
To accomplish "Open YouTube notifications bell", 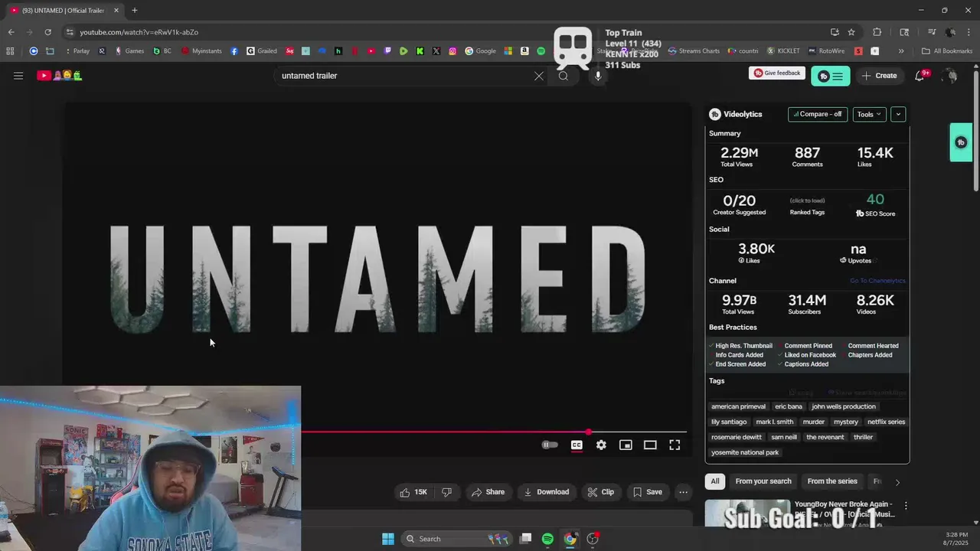I will 920,76.
